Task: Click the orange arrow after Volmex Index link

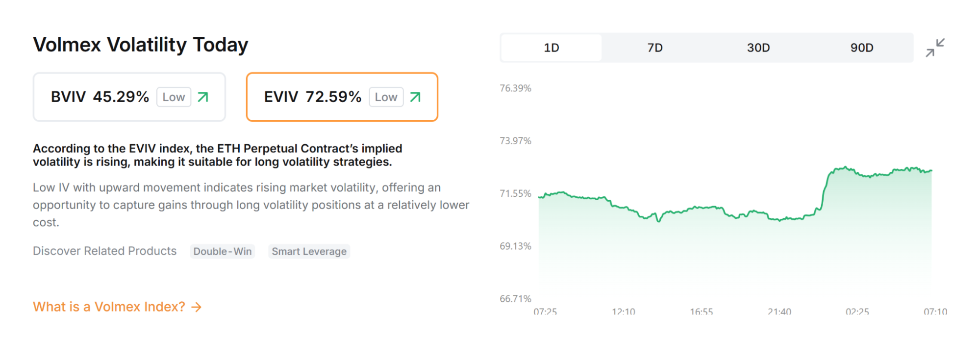Action: 197,307
